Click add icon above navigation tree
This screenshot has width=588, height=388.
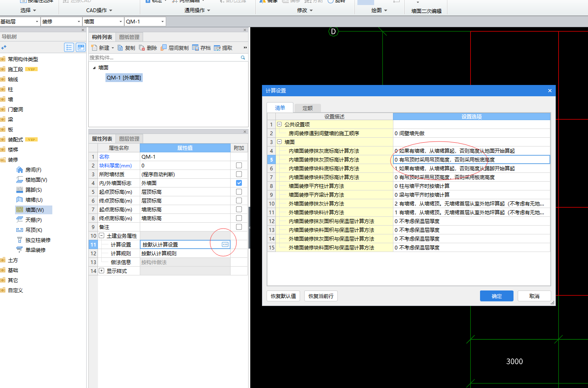[4, 47]
